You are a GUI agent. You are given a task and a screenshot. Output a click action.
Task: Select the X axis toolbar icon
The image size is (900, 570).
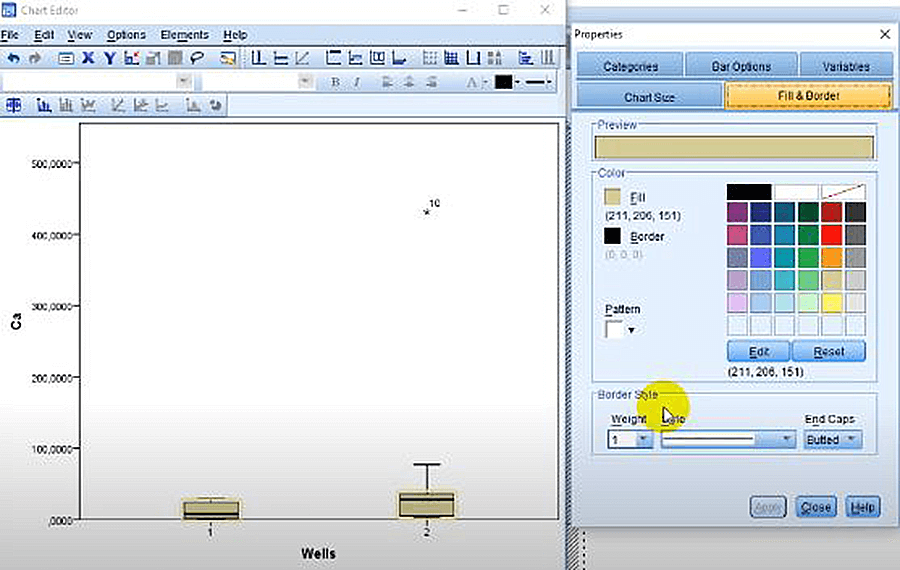point(88,58)
